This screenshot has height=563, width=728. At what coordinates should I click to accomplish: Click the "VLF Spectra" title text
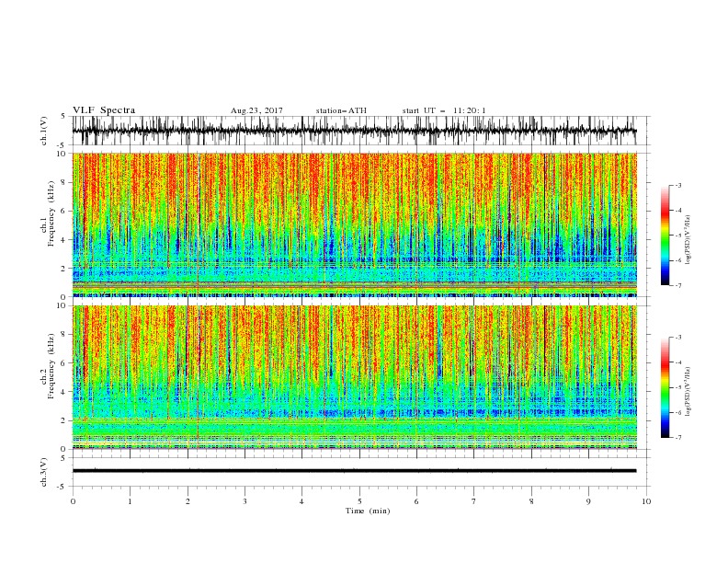click(104, 110)
